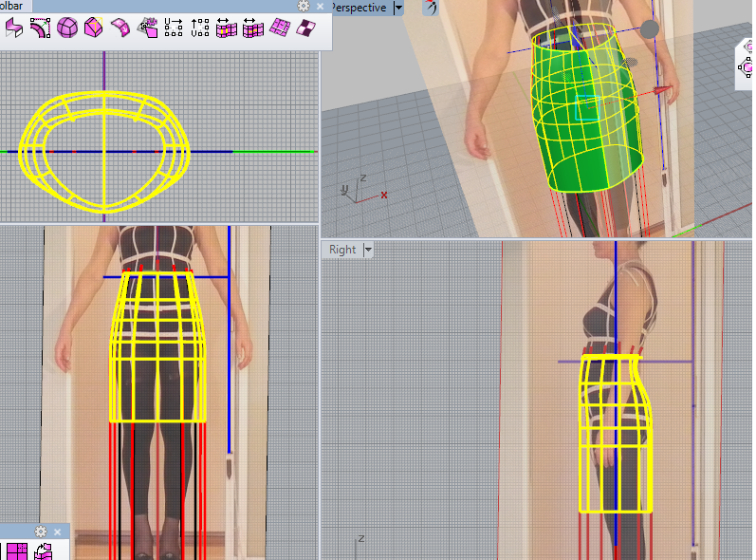Open the bottom-left toolbar gear options

[41, 532]
